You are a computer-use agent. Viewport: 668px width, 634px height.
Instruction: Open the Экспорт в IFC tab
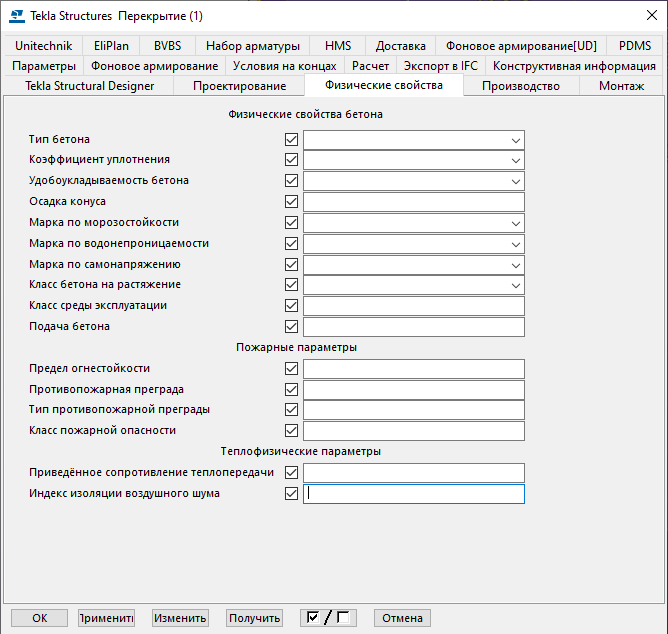tap(441, 66)
